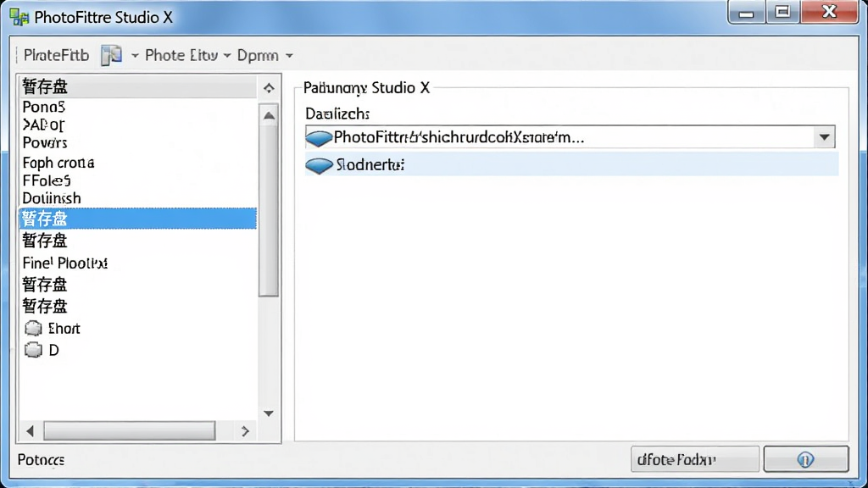
Task: Select the highlighted 暂存盘 row
Action: click(x=138, y=219)
